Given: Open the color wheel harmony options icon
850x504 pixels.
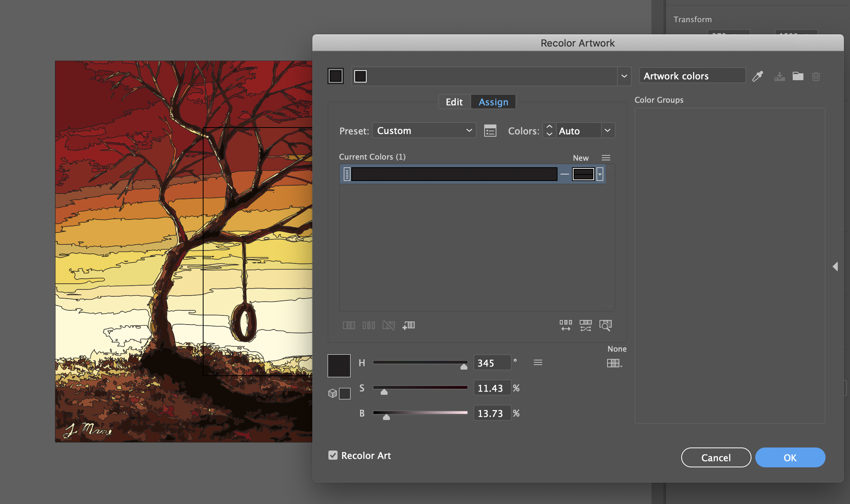Looking at the screenshot, I should [538, 362].
